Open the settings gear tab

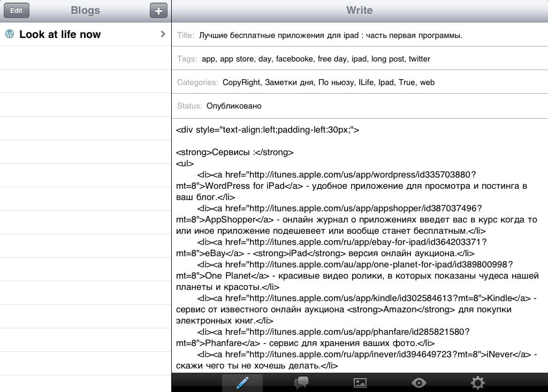click(x=478, y=383)
